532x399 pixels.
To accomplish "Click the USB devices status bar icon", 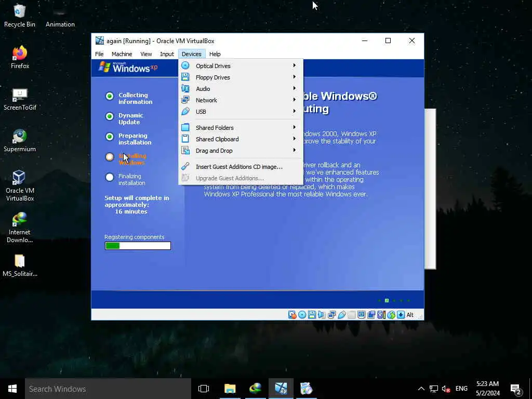I will [342, 315].
